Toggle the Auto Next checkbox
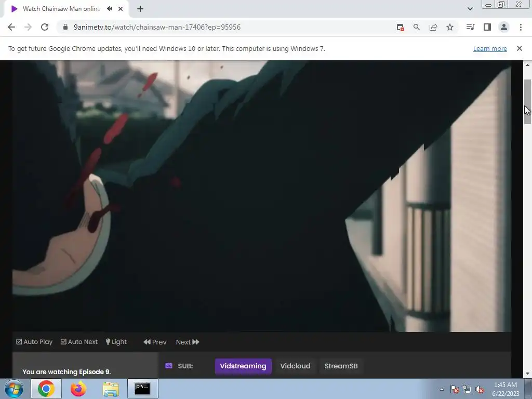This screenshot has width=532, height=399. point(79,342)
